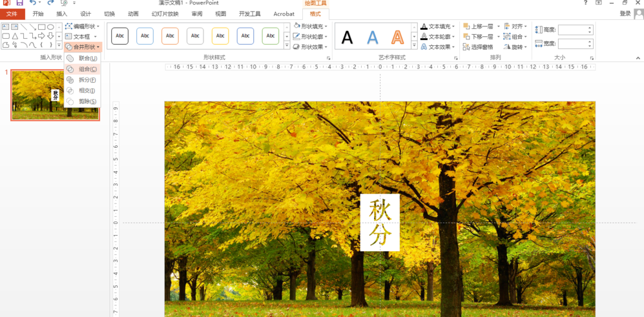This screenshot has width=644, height=317.
Task: Choose the Fragment (拆分) merge option
Action: (83, 79)
